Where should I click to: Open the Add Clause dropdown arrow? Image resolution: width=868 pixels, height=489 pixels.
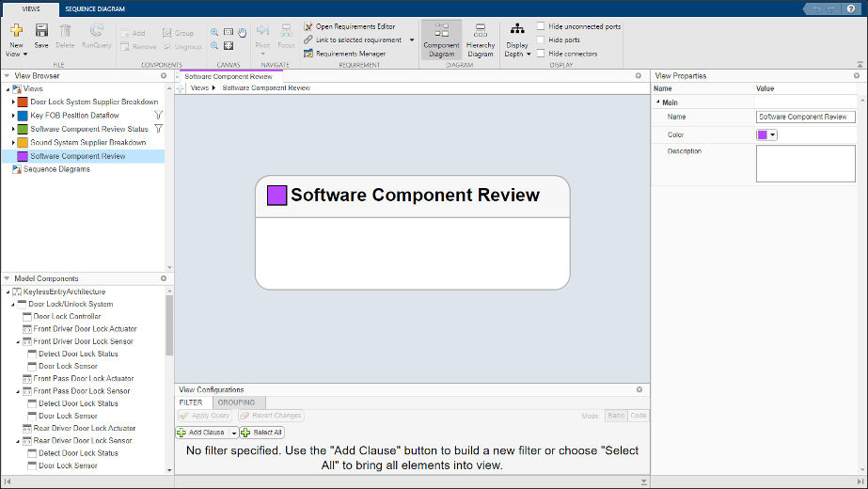[234, 433]
